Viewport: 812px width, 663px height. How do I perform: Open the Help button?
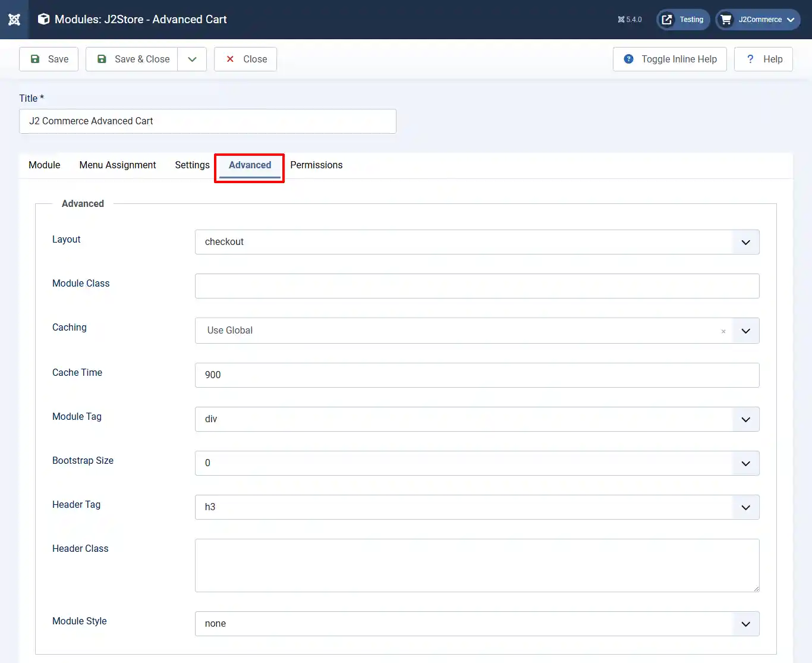[x=763, y=59]
